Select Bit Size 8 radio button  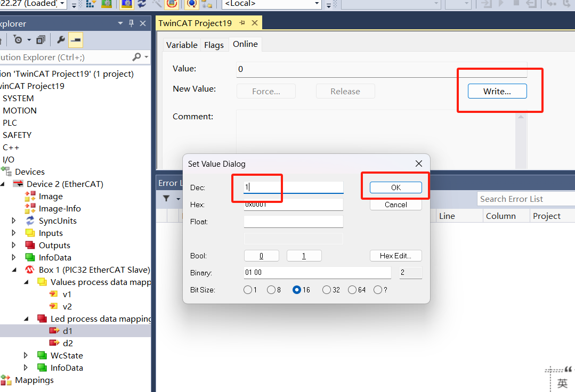tap(271, 290)
